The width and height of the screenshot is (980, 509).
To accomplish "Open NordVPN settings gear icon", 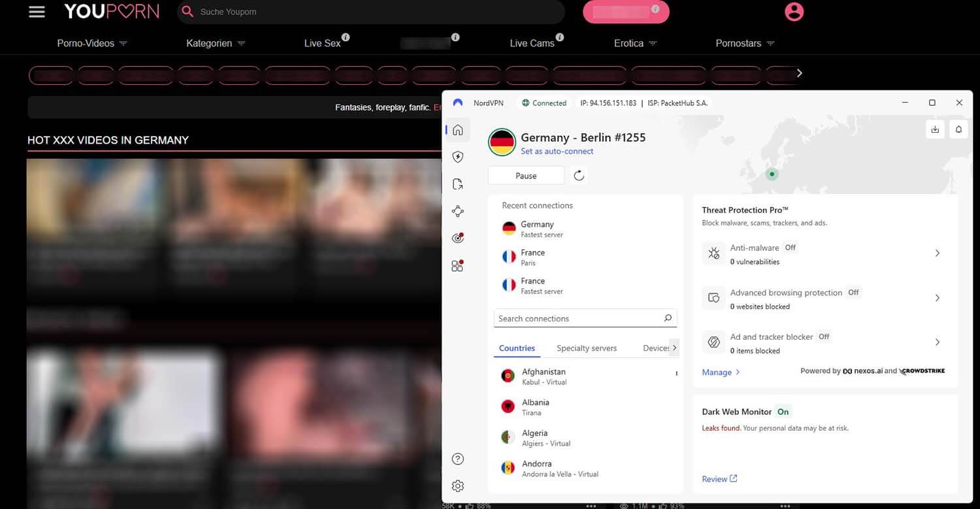I will click(458, 486).
